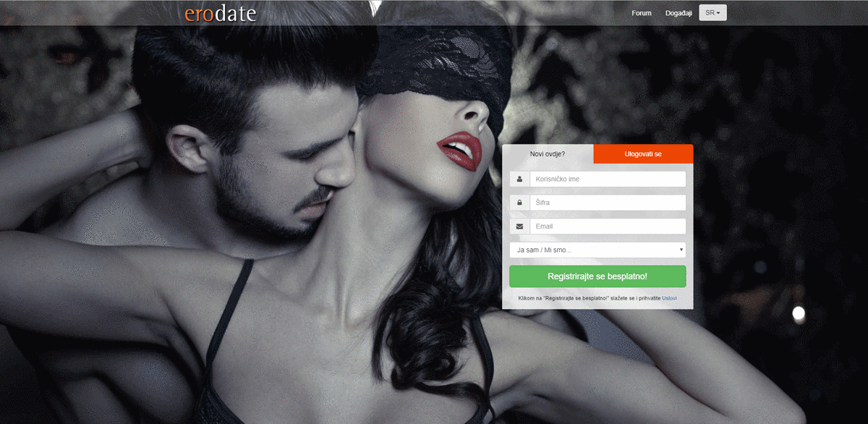
Task: Click the Email input field
Action: 608,226
